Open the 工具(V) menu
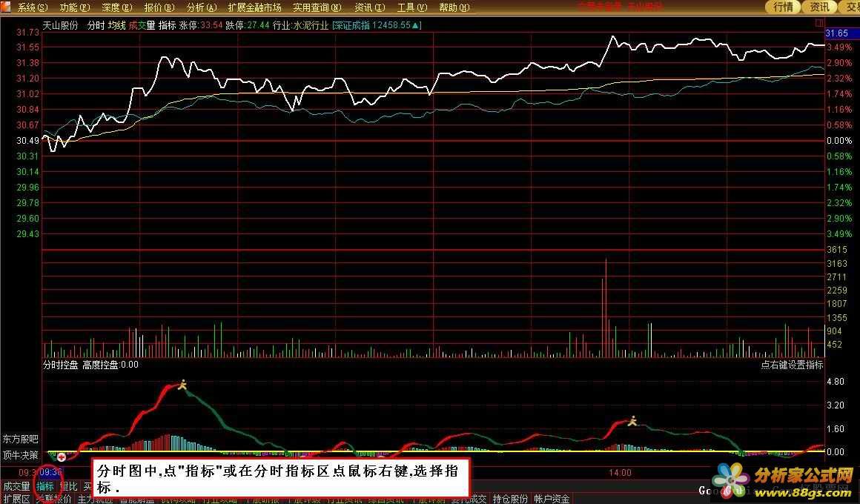The height and width of the screenshot is (504, 860). [x=412, y=7]
